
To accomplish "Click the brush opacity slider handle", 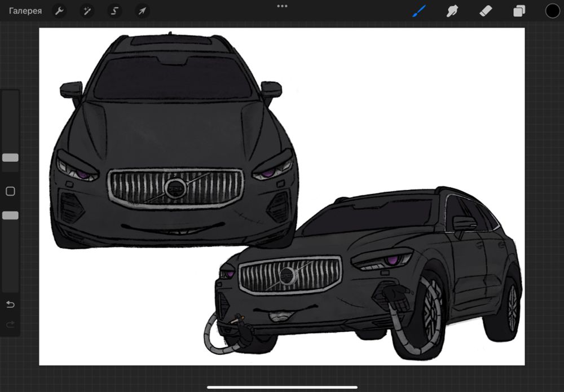I will [x=10, y=215].
